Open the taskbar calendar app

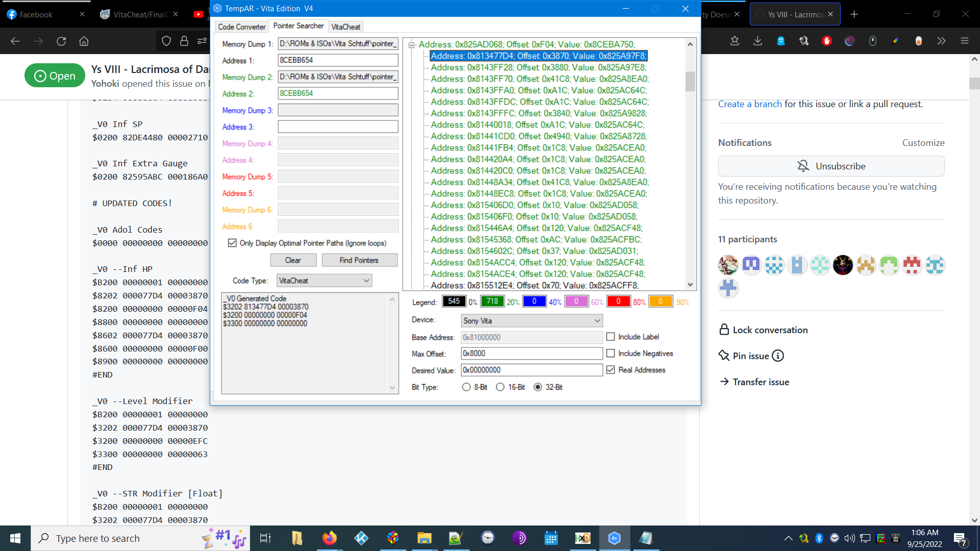(x=551, y=538)
